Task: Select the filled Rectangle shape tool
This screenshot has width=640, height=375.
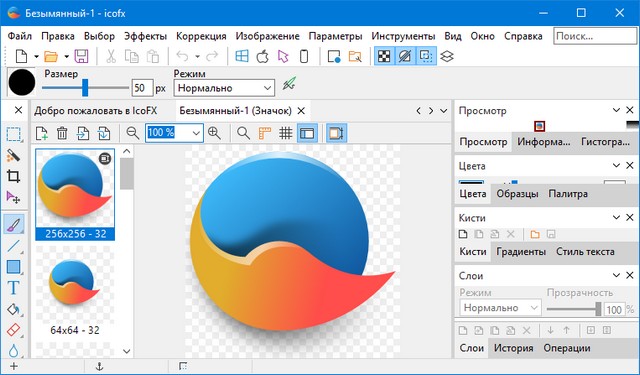Action: [13, 267]
